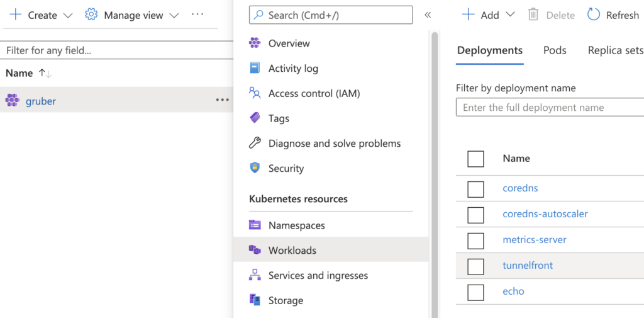Click the Overview cluster icon in sidebar
The width and height of the screenshot is (644, 318).
(255, 43)
